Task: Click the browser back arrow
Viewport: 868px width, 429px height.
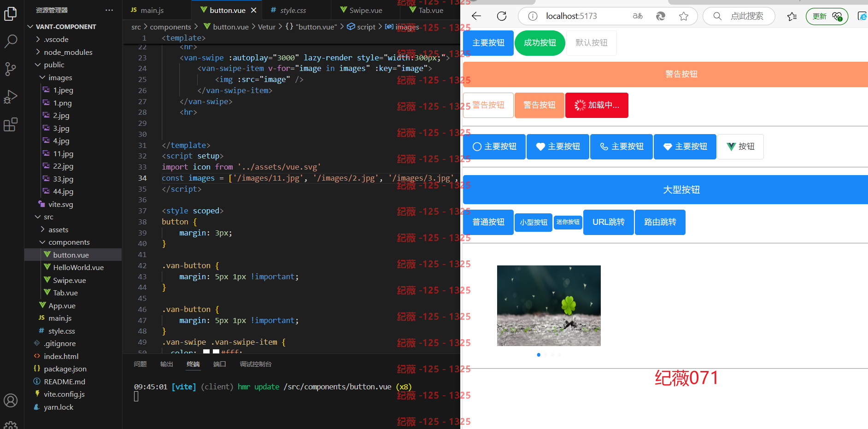Action: [476, 16]
